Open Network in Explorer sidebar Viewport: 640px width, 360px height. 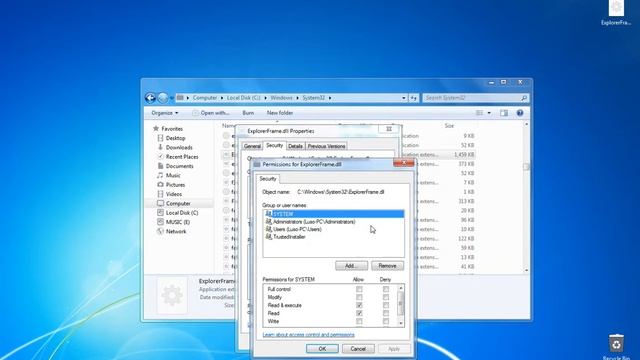(176, 231)
